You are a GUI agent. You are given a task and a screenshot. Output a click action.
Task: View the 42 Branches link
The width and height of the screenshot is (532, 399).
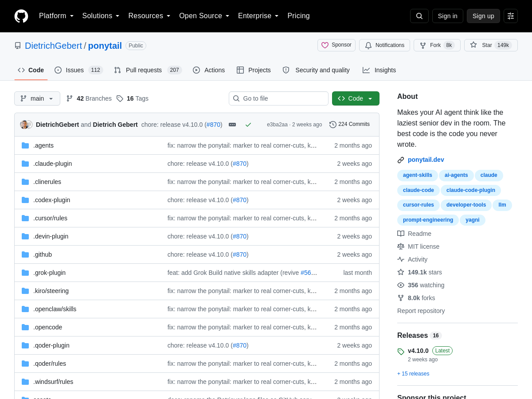89,98
